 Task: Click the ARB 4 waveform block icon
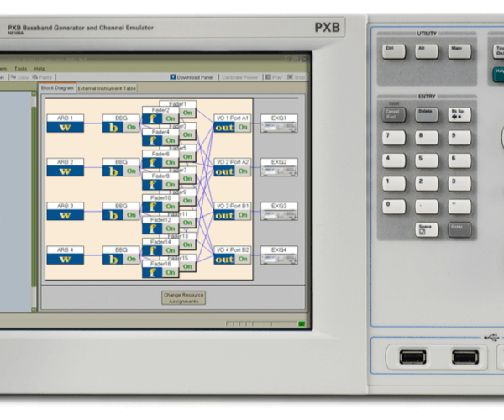[66, 260]
